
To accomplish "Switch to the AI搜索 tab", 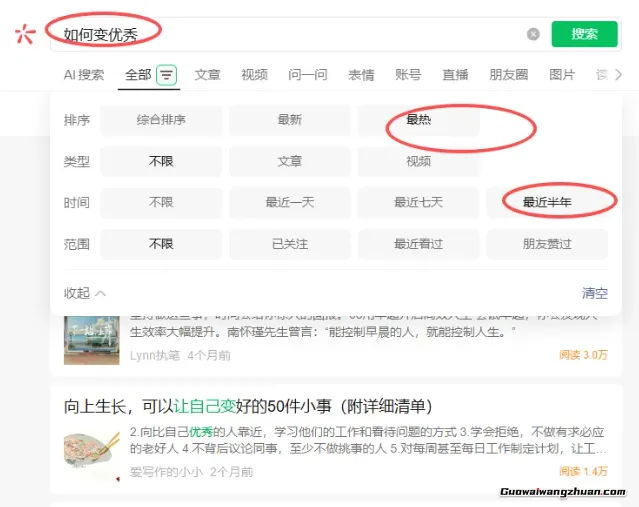I will (x=84, y=75).
